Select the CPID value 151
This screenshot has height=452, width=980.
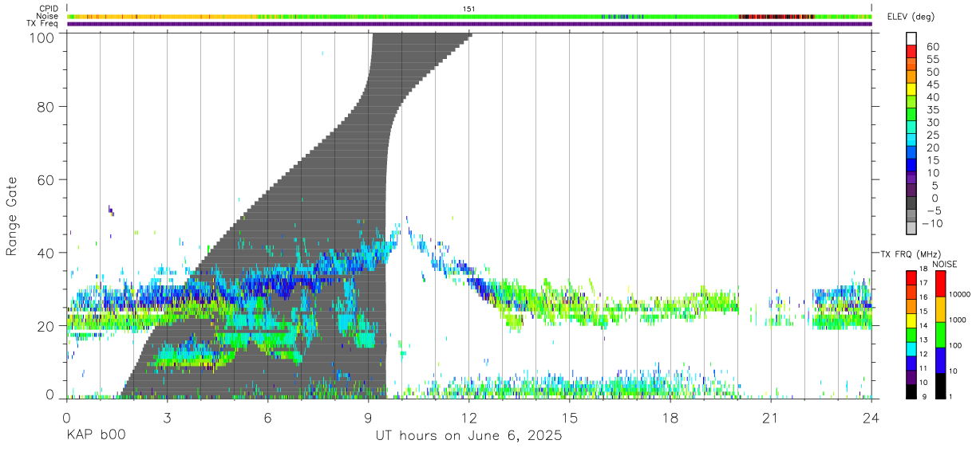click(469, 9)
